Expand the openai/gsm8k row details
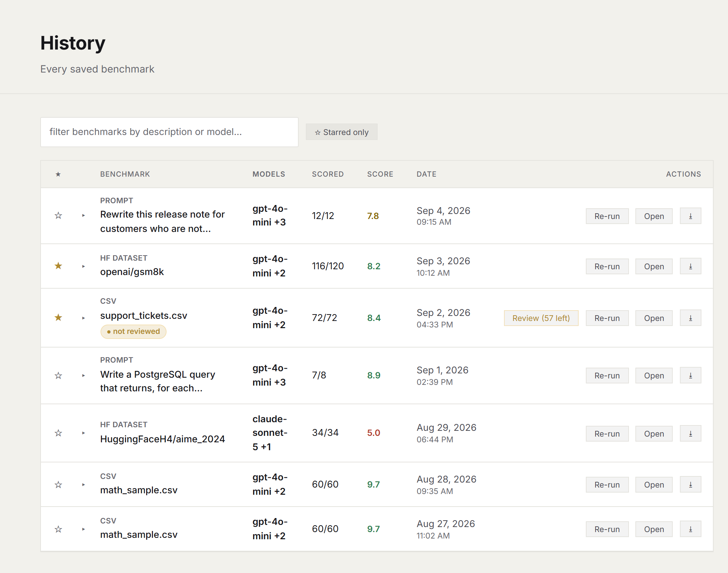Viewport: 728px width, 573px height. (x=83, y=266)
